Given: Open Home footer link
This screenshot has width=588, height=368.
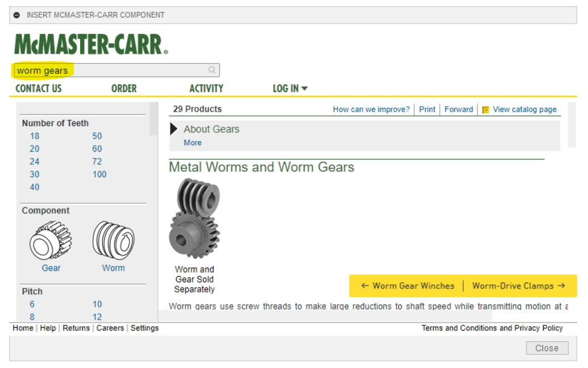Looking at the screenshot, I should 23,328.
